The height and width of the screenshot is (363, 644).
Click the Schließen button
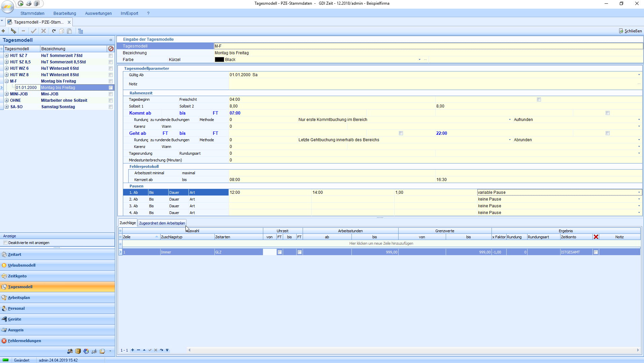coord(630,31)
